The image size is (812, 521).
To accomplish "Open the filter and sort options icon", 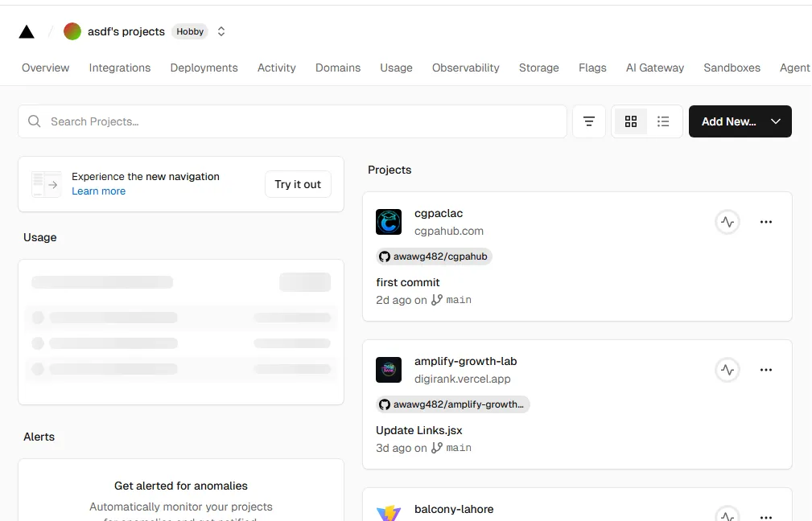I will pos(589,121).
